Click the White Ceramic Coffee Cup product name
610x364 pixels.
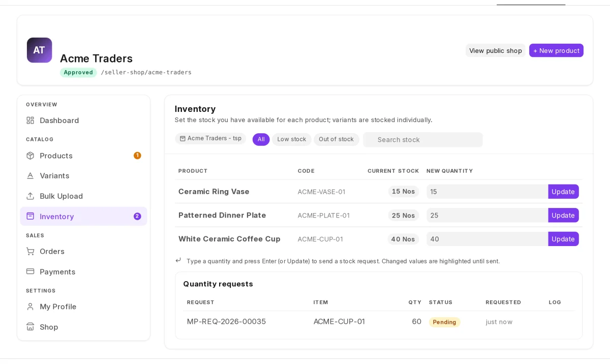[x=229, y=239]
